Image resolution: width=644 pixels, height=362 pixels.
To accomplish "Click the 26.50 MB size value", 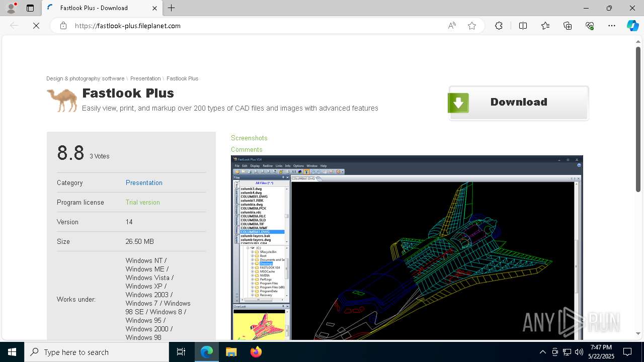I will coord(140,241).
